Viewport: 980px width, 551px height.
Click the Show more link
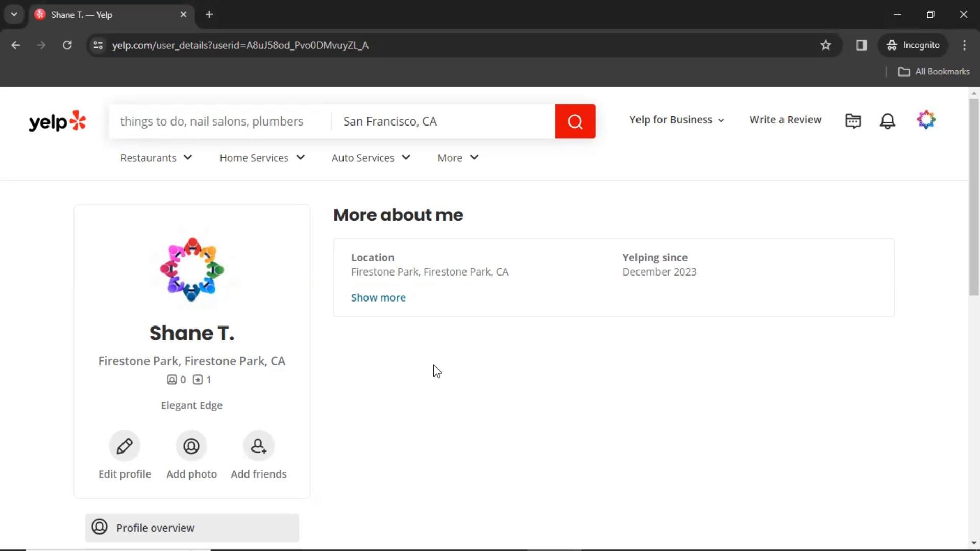378,297
